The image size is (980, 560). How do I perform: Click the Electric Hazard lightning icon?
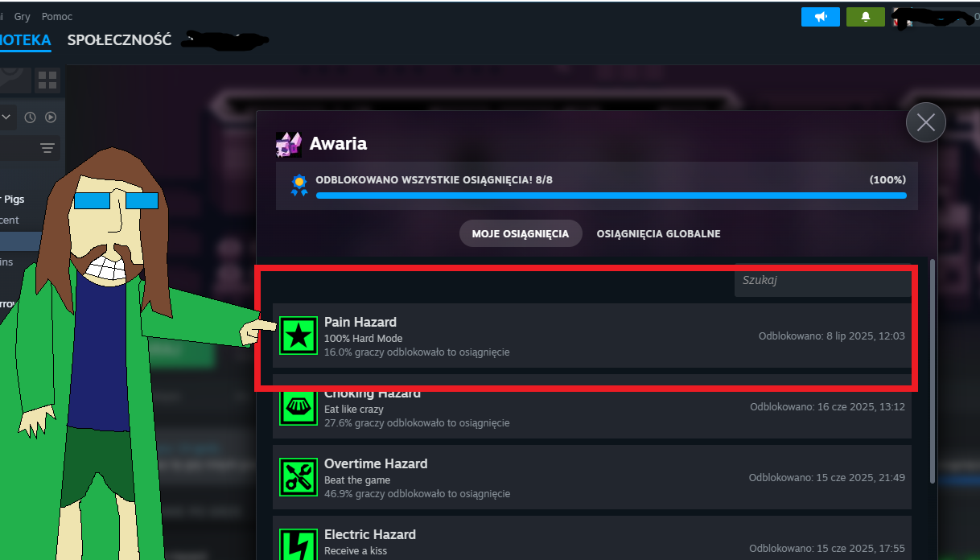(x=299, y=544)
